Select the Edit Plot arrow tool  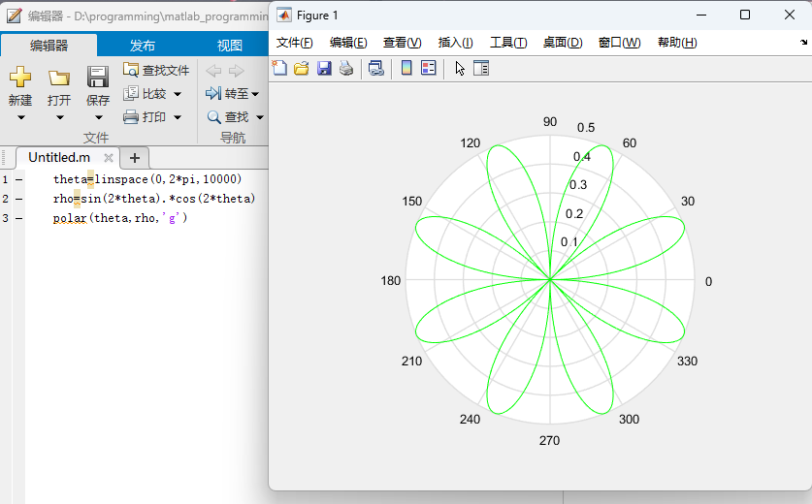pyautogui.click(x=460, y=68)
